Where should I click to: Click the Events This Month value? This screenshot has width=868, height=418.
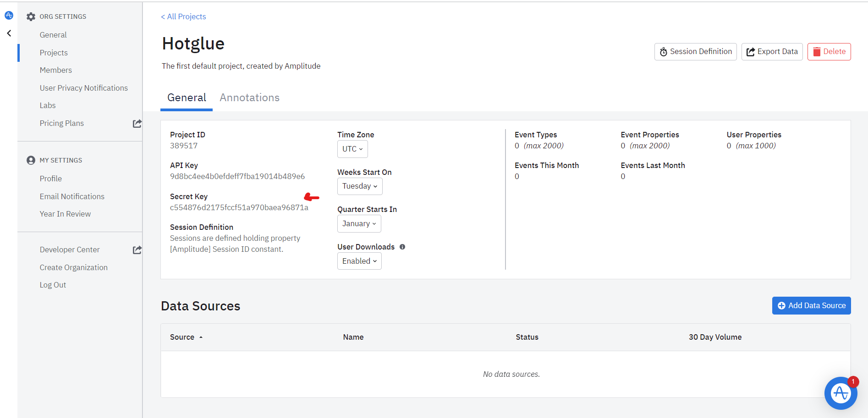[x=517, y=176]
